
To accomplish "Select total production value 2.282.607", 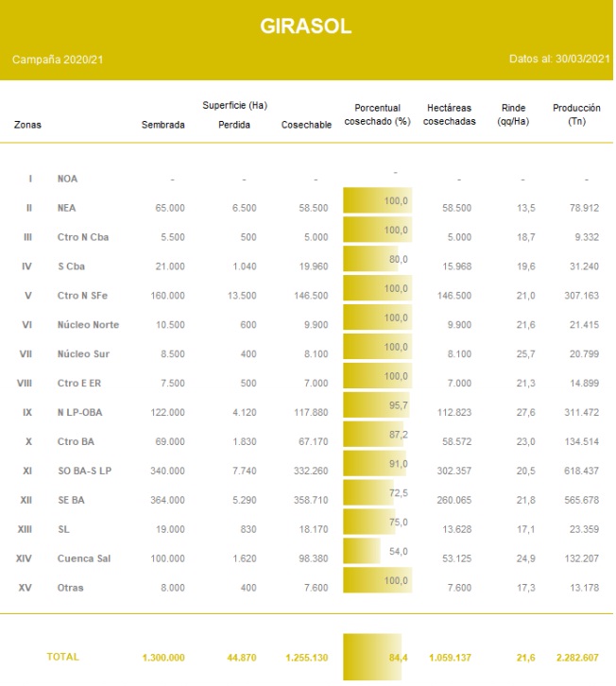I will click(573, 657).
